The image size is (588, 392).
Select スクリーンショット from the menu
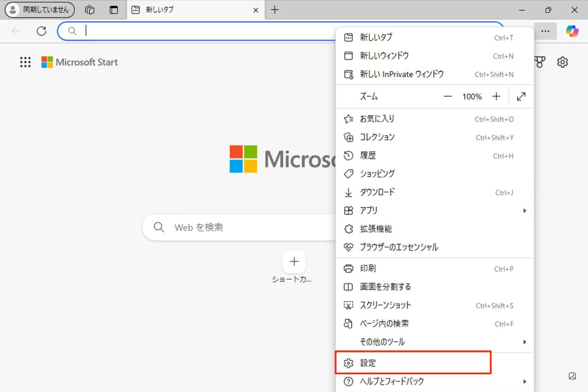[385, 305]
